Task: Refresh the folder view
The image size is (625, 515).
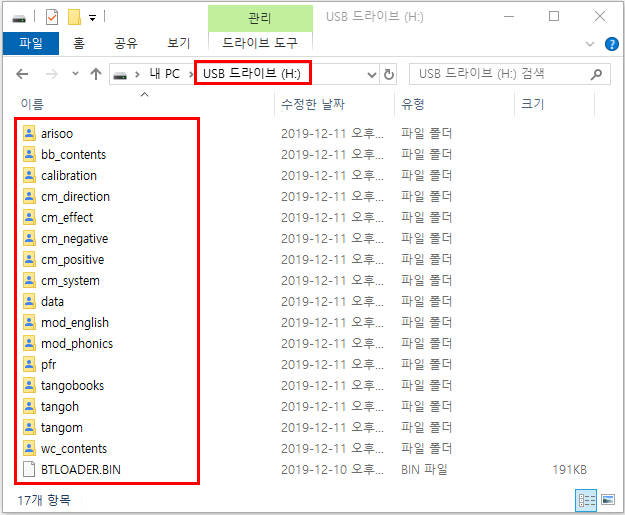Action: click(x=388, y=75)
